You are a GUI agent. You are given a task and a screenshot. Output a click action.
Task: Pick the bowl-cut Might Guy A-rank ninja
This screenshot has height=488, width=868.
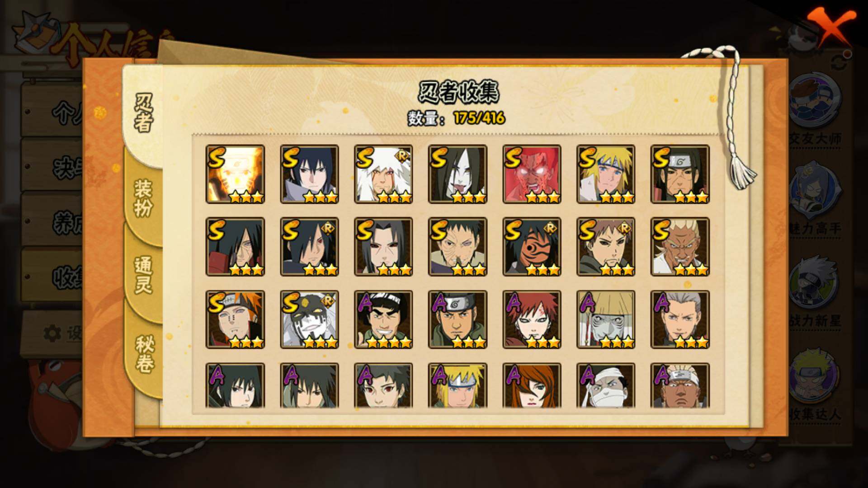(383, 319)
